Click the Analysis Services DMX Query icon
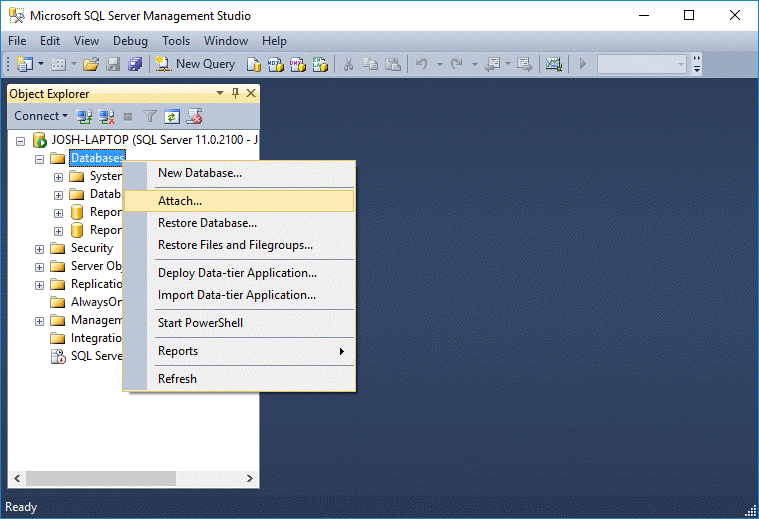The height and width of the screenshot is (519, 759). point(298,64)
